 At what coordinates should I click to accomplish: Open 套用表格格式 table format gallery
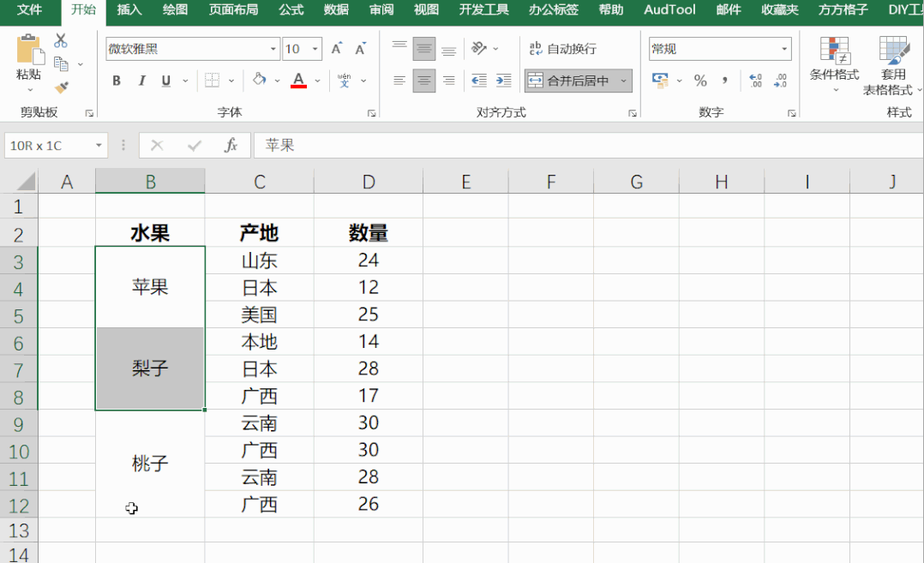[891, 65]
